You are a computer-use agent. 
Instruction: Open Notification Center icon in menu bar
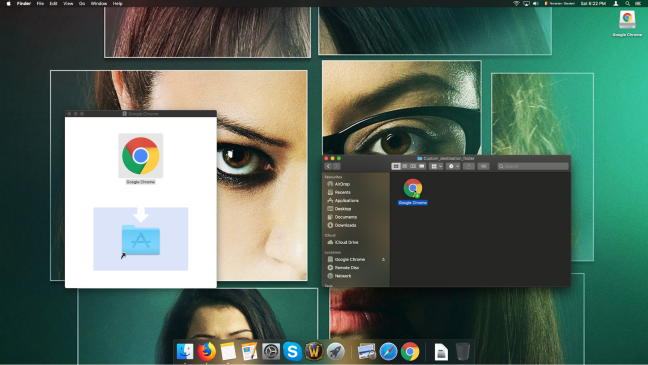click(638, 3)
